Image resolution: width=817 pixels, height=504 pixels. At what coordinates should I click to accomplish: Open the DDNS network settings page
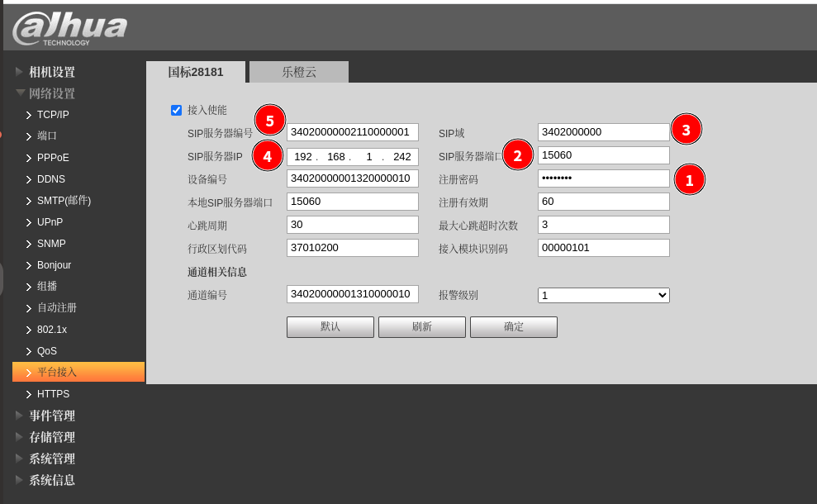coord(50,179)
